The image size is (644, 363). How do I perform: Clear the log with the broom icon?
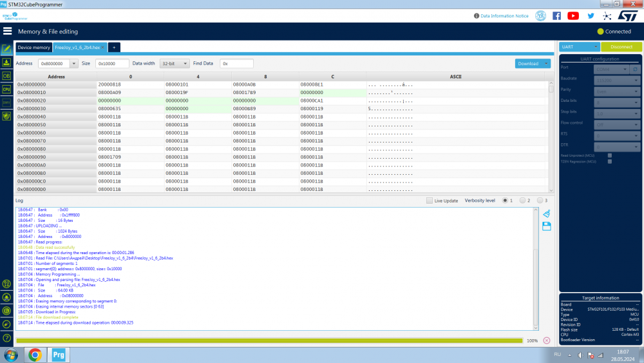[x=546, y=214]
